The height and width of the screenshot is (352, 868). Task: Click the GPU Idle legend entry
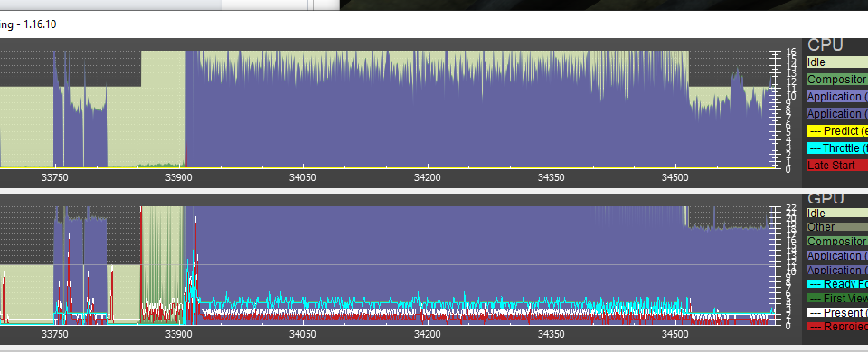pos(837,214)
